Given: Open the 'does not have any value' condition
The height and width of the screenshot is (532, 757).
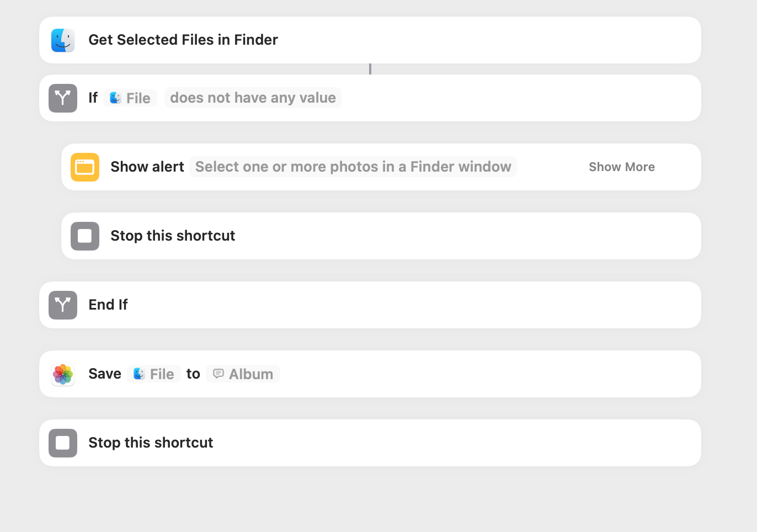Looking at the screenshot, I should tap(253, 98).
